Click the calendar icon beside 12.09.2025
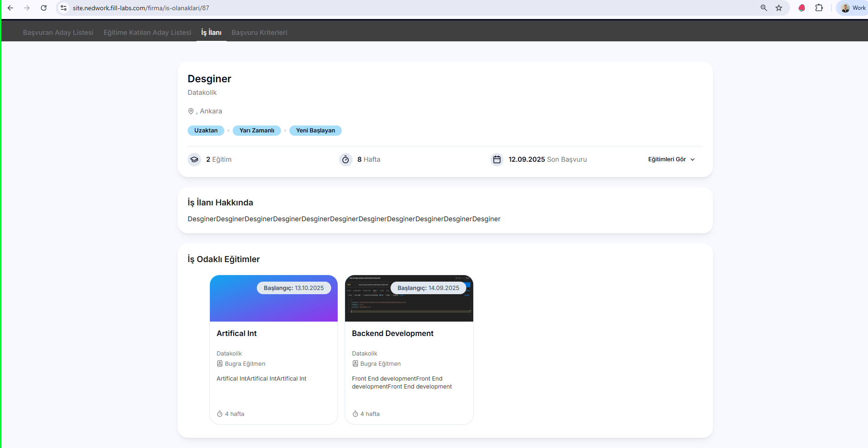The image size is (868, 448). pyautogui.click(x=497, y=159)
